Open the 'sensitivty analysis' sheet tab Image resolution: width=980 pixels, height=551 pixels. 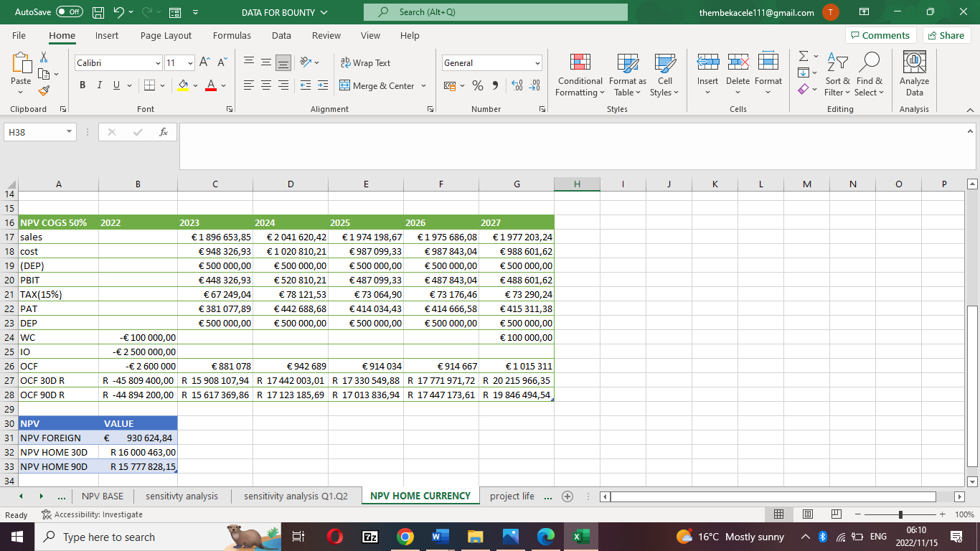tap(182, 496)
